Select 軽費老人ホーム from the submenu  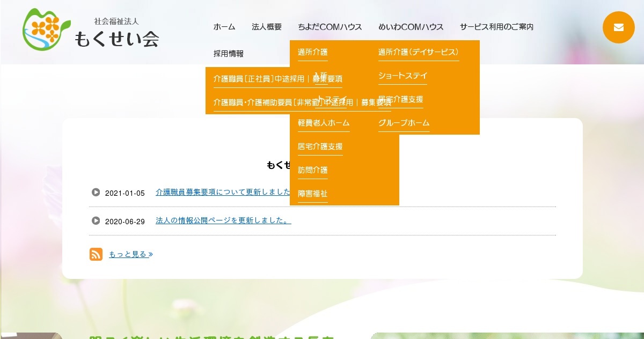[x=323, y=123]
